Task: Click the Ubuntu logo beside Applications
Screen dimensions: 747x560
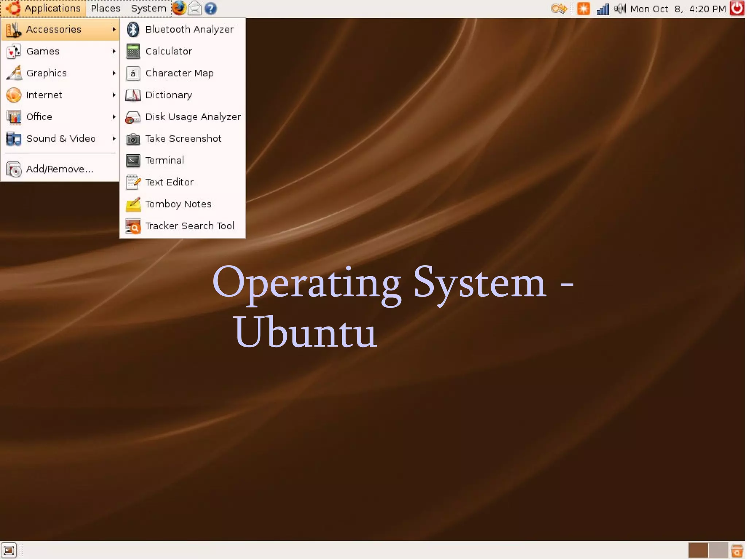Action: click(13, 8)
